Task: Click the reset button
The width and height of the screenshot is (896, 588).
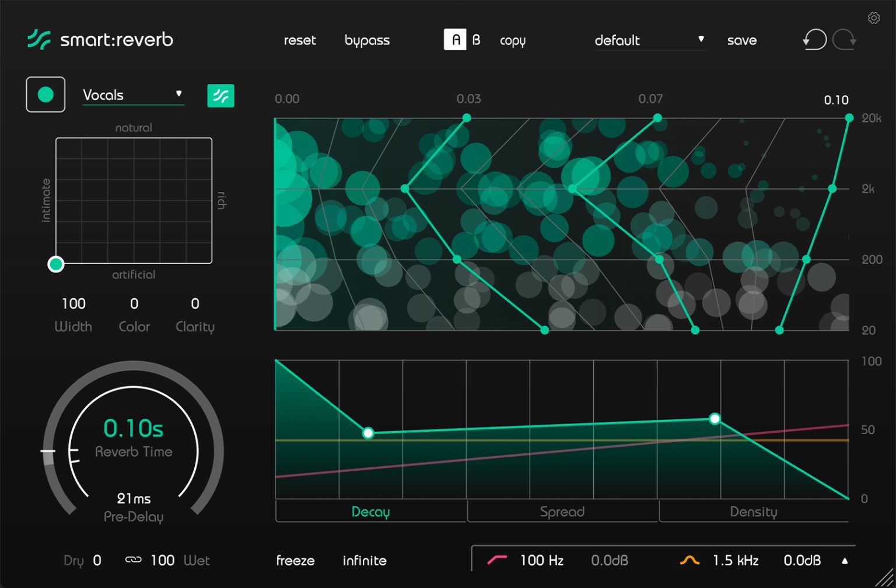Action: 299,40
